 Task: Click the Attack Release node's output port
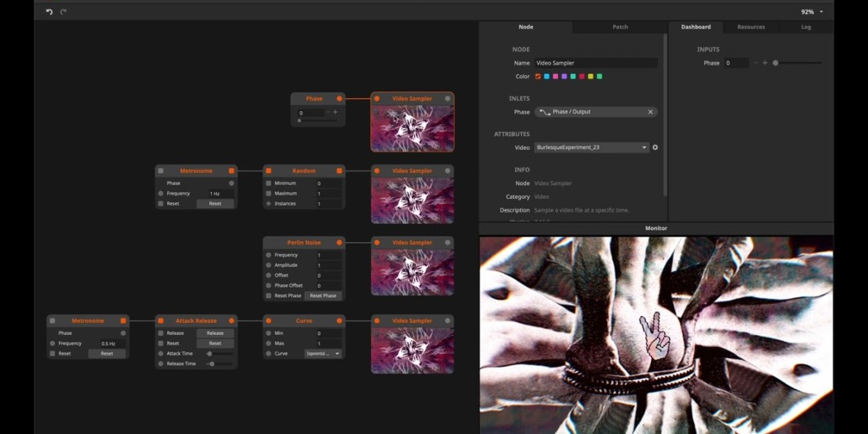coord(231,321)
